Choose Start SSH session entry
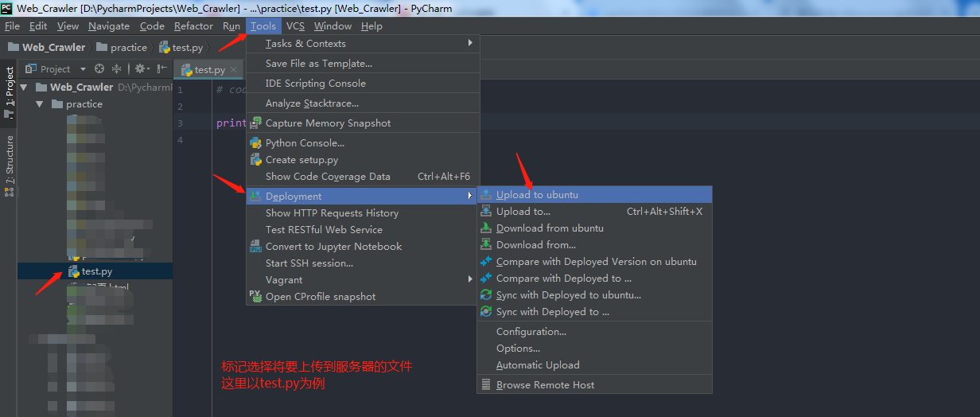Image resolution: width=980 pixels, height=417 pixels. coord(363,263)
